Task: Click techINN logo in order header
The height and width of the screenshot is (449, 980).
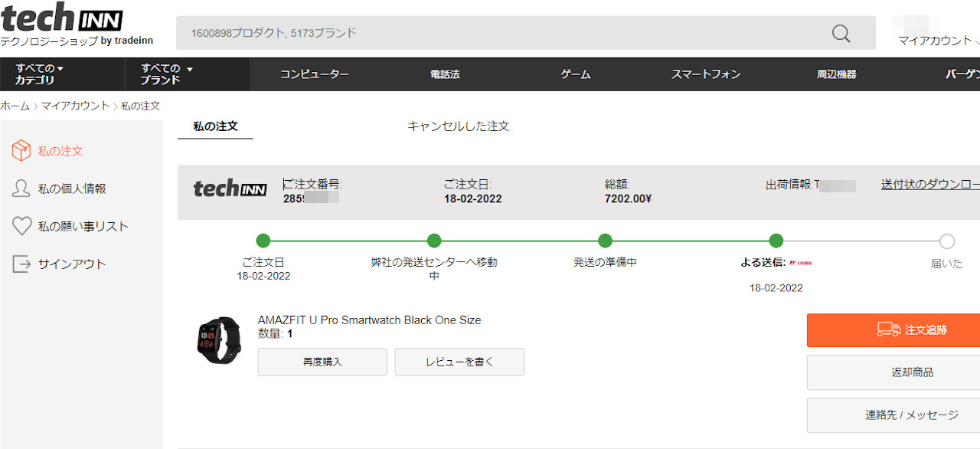Action: (230, 188)
